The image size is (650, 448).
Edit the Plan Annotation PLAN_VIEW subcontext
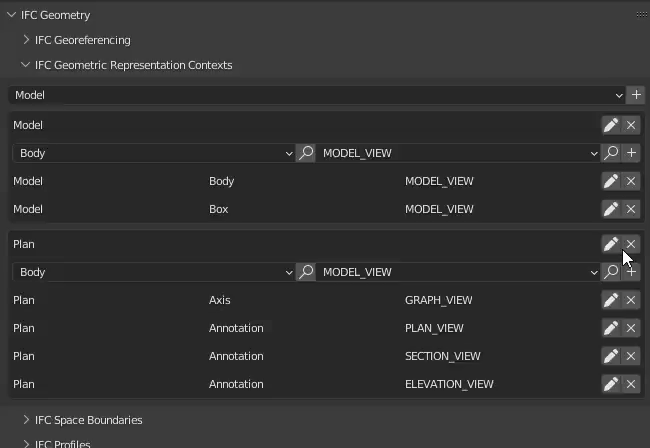point(610,328)
